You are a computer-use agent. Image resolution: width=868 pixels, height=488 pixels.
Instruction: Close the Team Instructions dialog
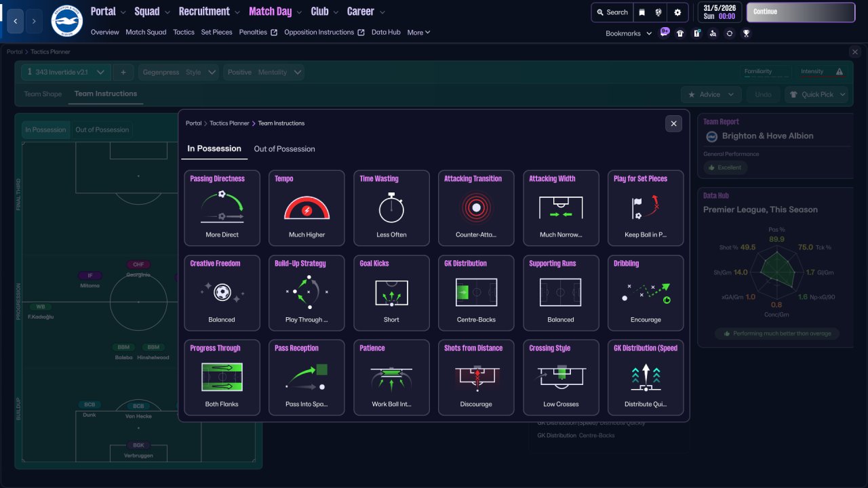pos(673,123)
